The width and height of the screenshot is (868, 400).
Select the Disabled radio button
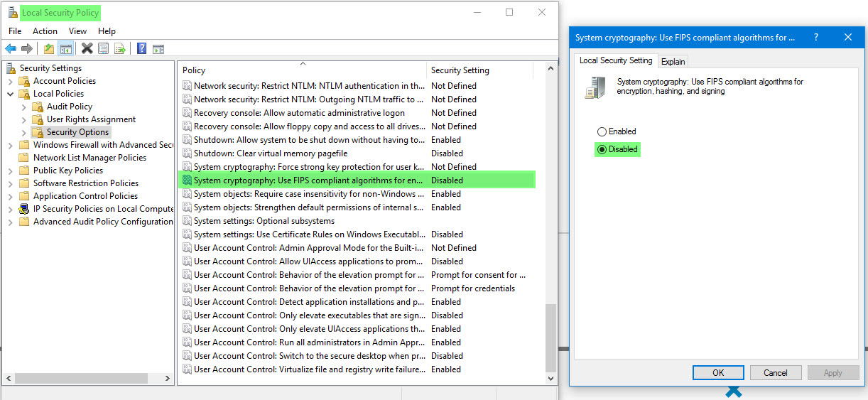602,149
